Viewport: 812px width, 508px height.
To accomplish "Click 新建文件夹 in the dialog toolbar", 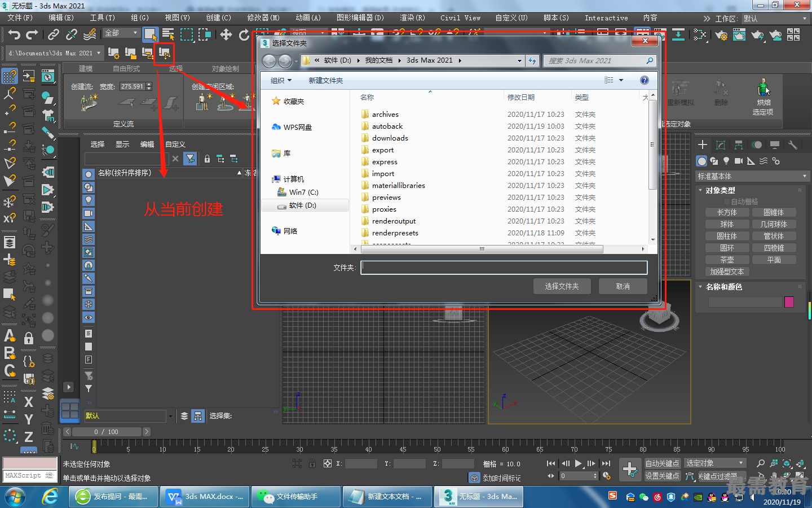I will point(326,80).
